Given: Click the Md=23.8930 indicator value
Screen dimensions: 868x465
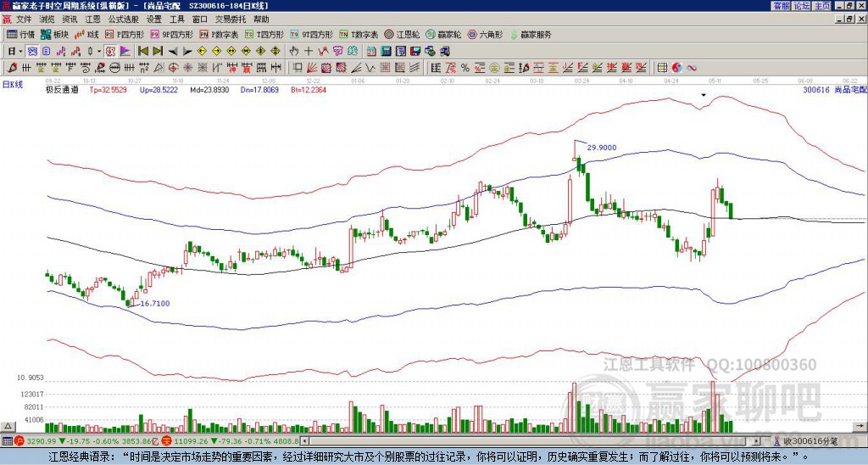Looking at the screenshot, I should click(209, 89).
